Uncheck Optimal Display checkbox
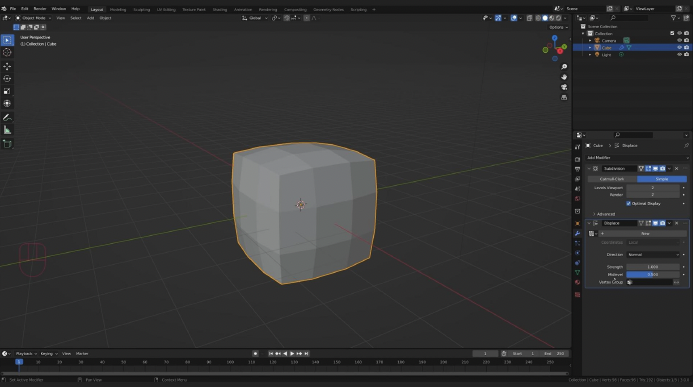The image size is (693, 387). click(628, 204)
